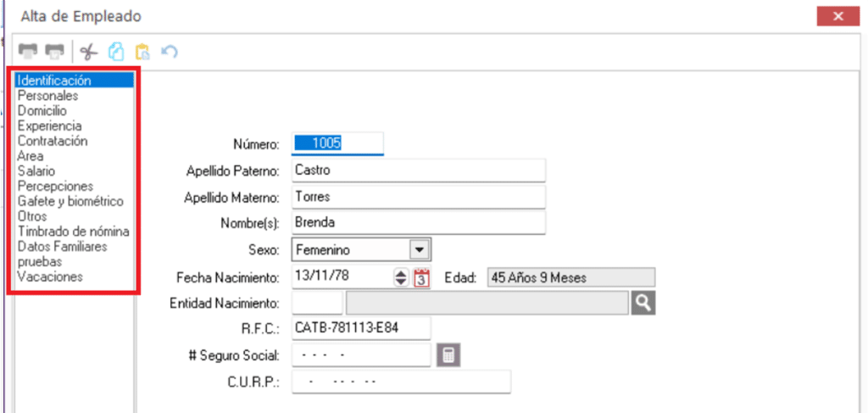The image size is (868, 413).
Task: Go to the Salario section
Action: pos(36,171)
